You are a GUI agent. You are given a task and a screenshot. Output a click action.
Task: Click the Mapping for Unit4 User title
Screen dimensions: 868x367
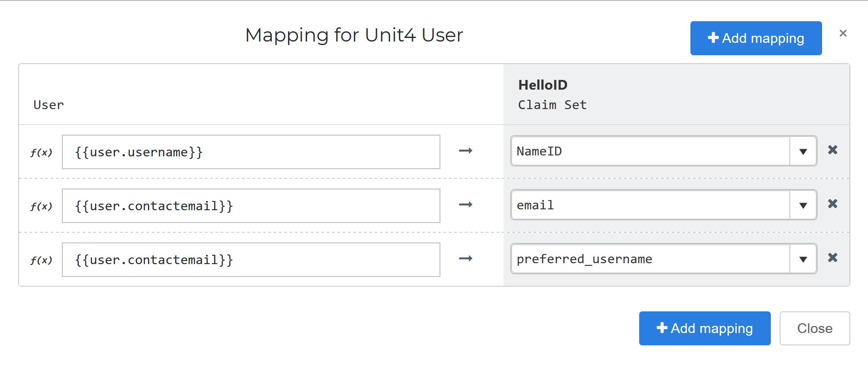[x=354, y=35]
